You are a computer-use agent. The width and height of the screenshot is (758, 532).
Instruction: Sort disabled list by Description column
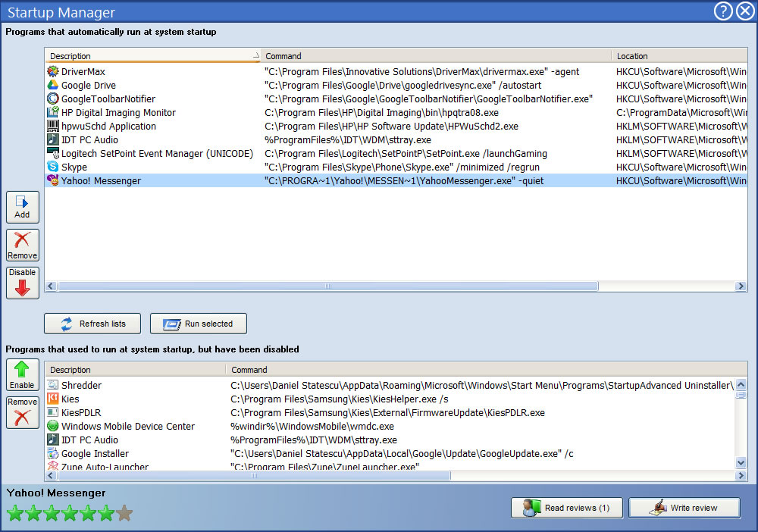coord(136,370)
